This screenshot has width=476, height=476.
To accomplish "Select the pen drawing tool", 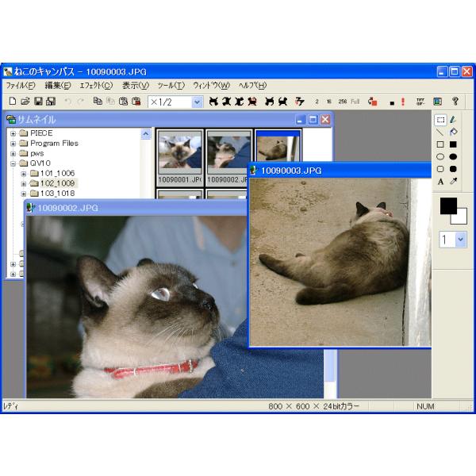I will pos(453,120).
